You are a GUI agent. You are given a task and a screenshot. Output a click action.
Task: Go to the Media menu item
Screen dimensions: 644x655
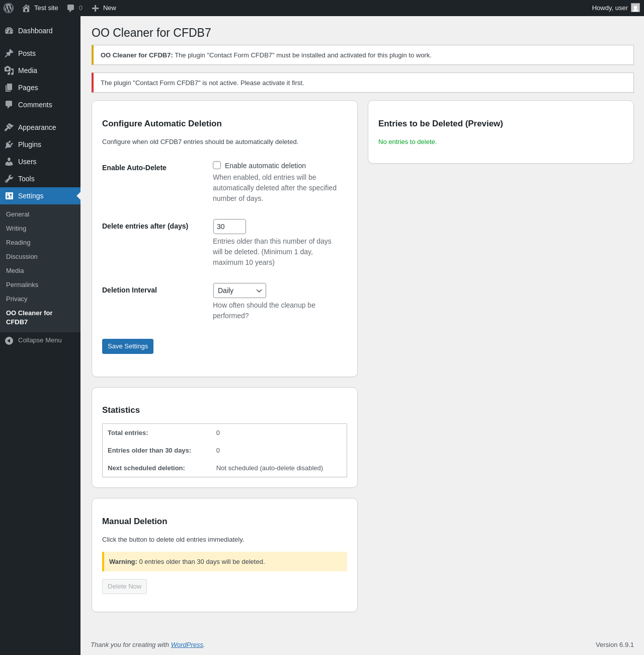tap(27, 70)
